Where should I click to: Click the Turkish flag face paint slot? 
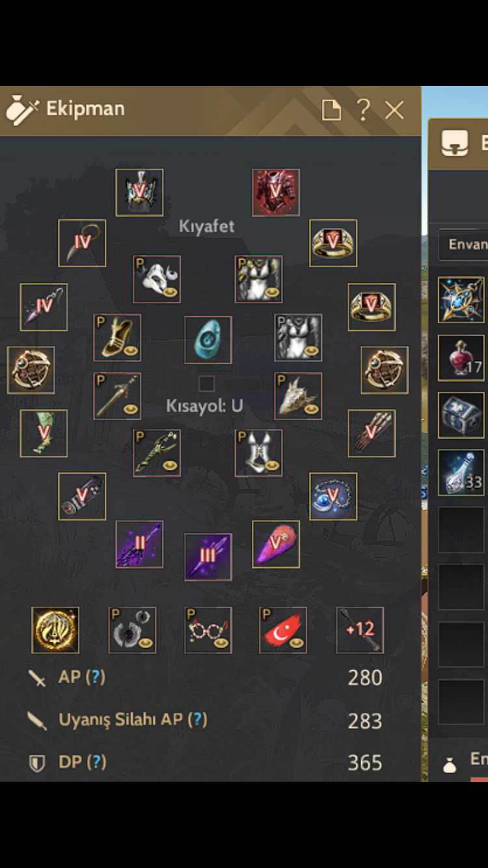click(x=283, y=630)
